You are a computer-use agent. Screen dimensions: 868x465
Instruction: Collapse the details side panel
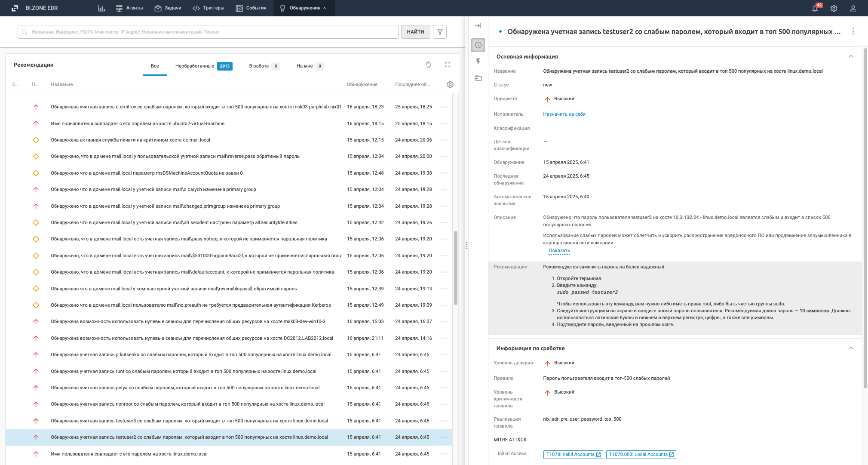(x=478, y=26)
